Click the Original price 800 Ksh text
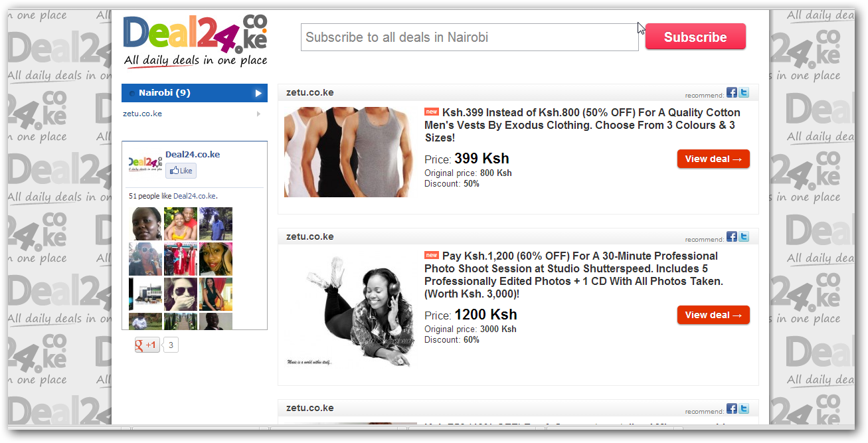This screenshot has height=443, width=868. (x=468, y=173)
